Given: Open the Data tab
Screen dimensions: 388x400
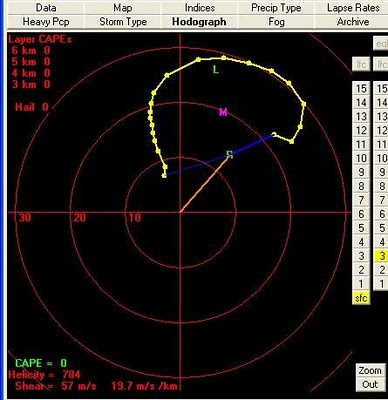Looking at the screenshot, I should pyautogui.click(x=46, y=8).
